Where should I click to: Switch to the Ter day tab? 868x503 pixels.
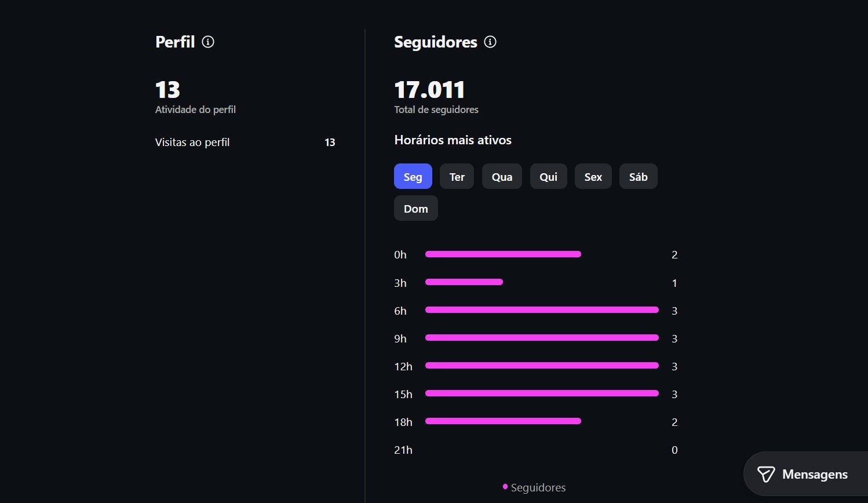[457, 177]
